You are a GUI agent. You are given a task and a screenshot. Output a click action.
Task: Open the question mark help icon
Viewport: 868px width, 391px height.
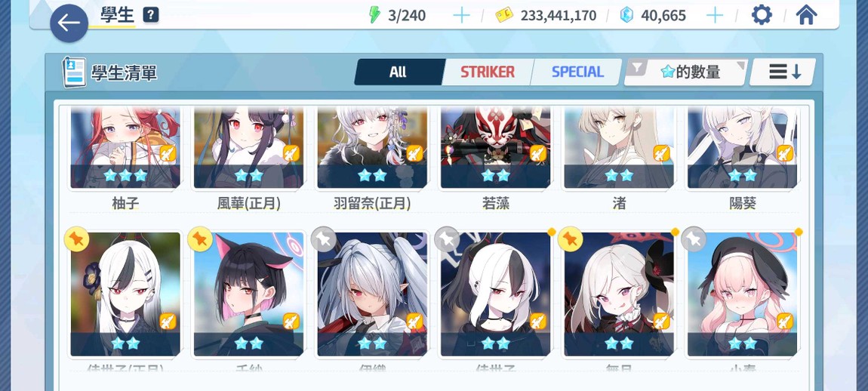[x=150, y=15]
